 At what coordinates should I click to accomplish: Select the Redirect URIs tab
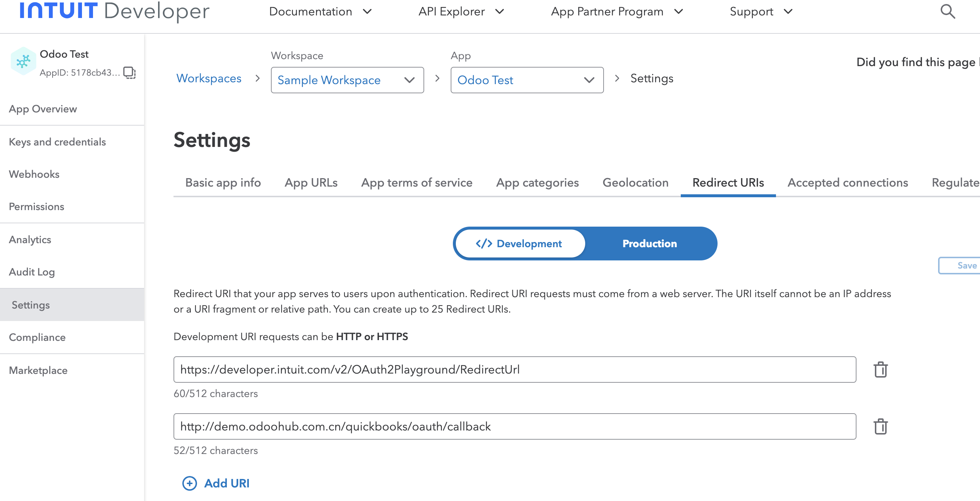click(728, 183)
